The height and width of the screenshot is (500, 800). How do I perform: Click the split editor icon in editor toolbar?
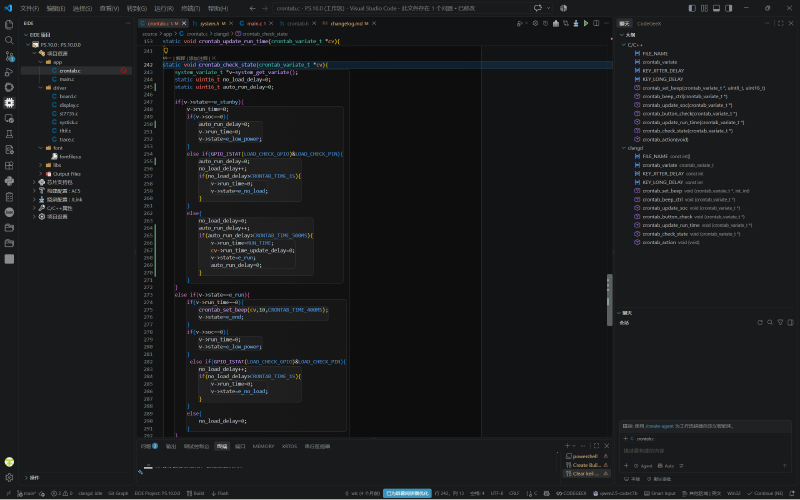(596, 23)
